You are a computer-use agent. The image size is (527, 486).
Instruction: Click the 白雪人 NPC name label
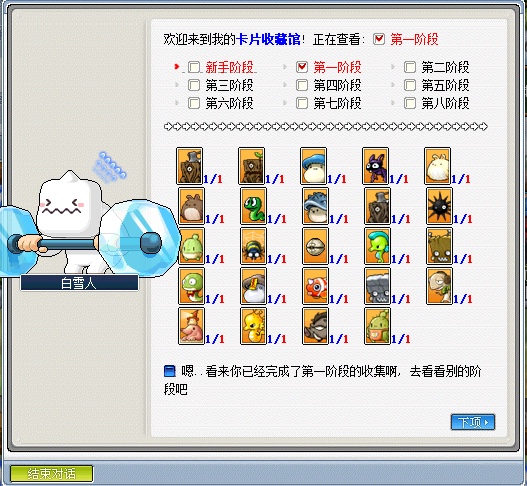(79, 283)
